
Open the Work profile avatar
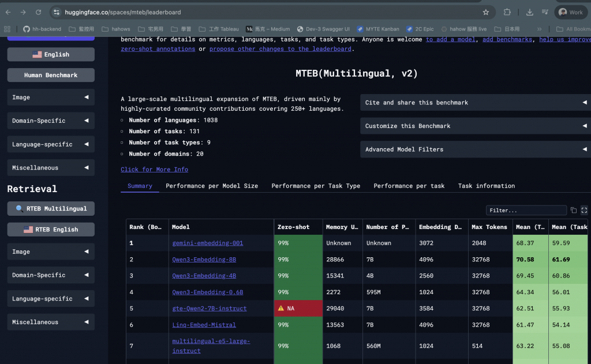571,12
